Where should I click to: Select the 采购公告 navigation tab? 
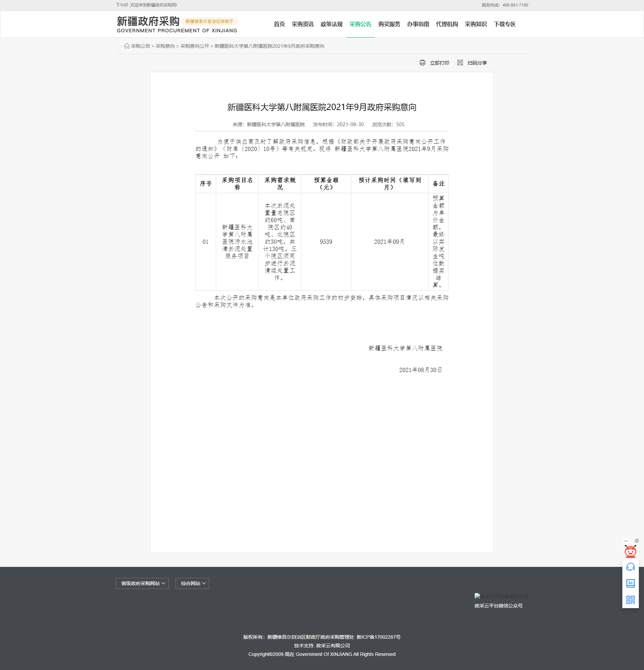click(360, 24)
